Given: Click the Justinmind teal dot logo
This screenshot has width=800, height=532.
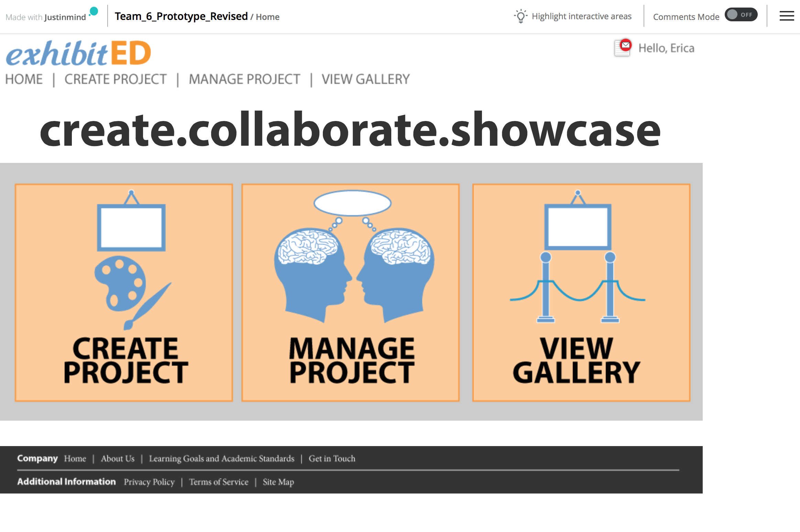Looking at the screenshot, I should click(94, 12).
